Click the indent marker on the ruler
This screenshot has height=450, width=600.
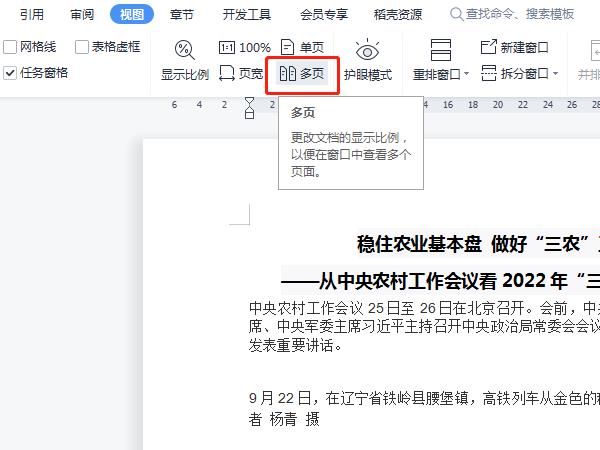(x=250, y=109)
